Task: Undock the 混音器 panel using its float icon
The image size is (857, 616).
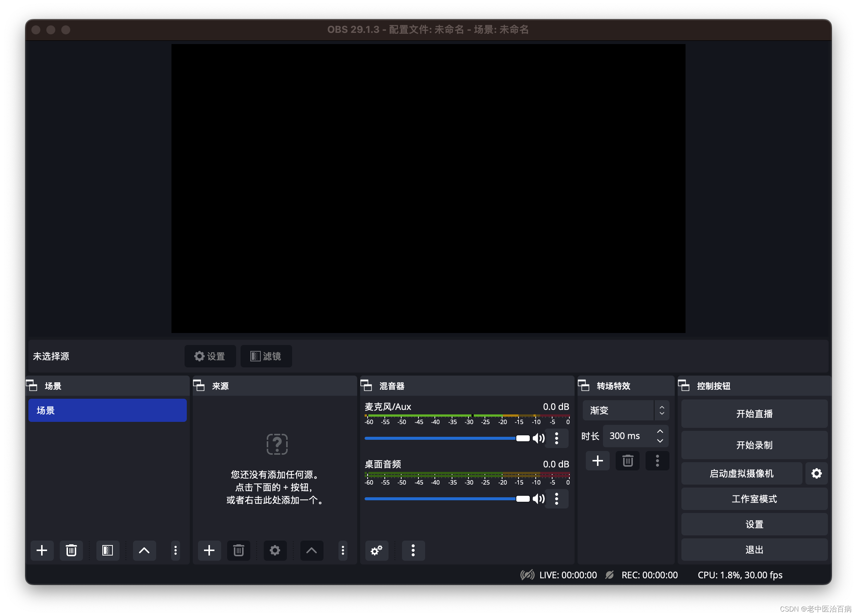Action: 366,386
